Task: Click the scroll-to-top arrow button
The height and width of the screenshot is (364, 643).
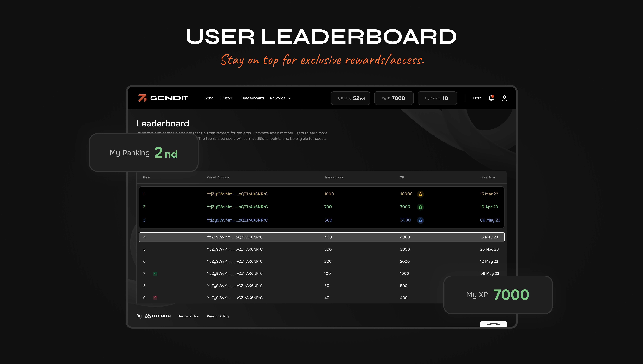Action: (493, 324)
